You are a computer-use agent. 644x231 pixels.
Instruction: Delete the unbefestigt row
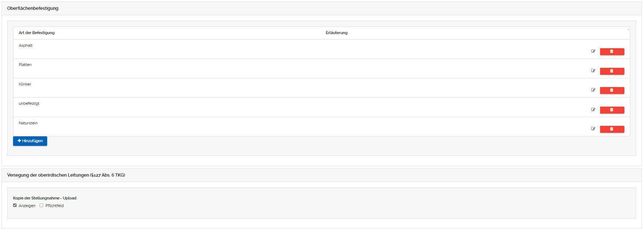click(x=612, y=110)
